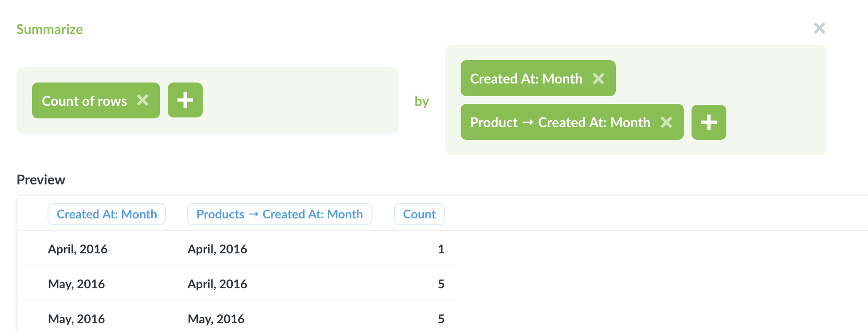Select April, 2016 in first row
The image size is (868, 331).
78,249
